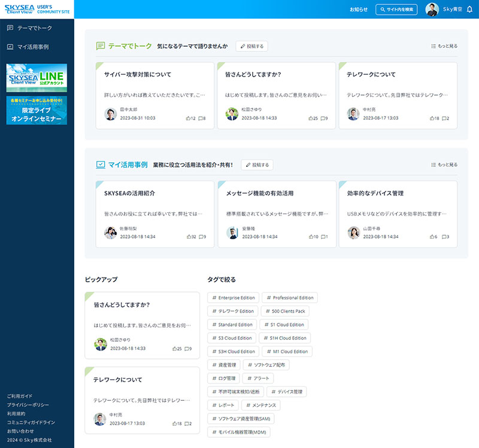The height and width of the screenshot is (448, 479).
Task: Open the 限定ライブオンラインセミナー banner
Action: coord(37,111)
